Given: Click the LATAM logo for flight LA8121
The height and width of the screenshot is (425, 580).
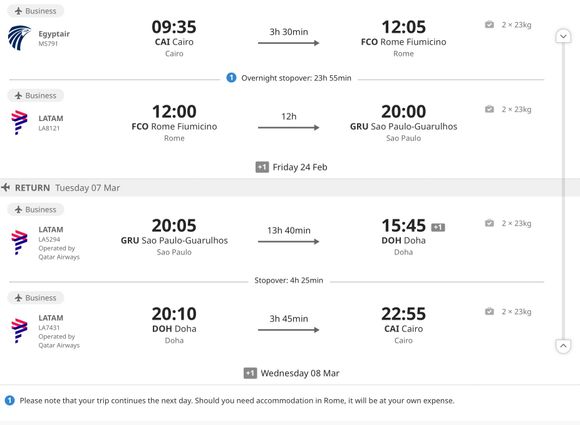Looking at the screenshot, I should click(x=19, y=122).
